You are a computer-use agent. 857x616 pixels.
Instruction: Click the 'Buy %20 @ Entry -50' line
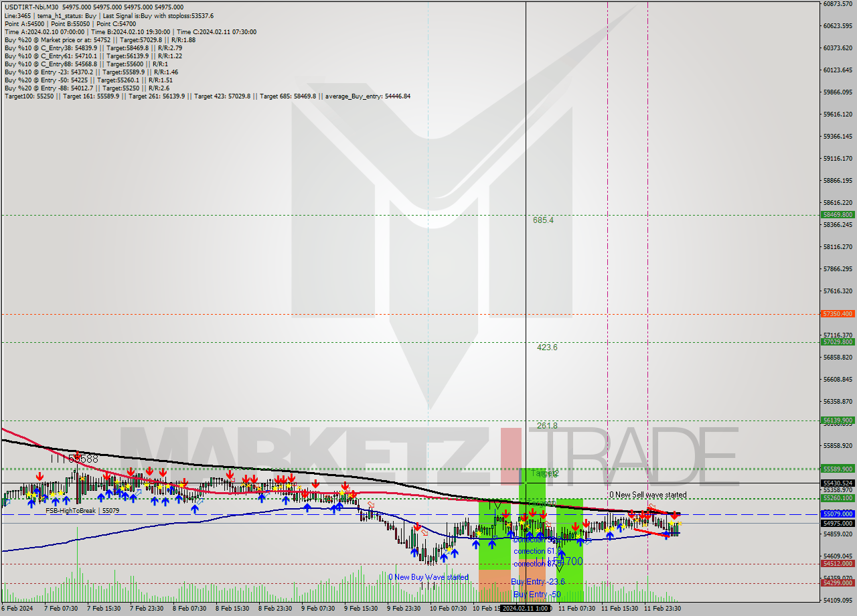[x=88, y=80]
